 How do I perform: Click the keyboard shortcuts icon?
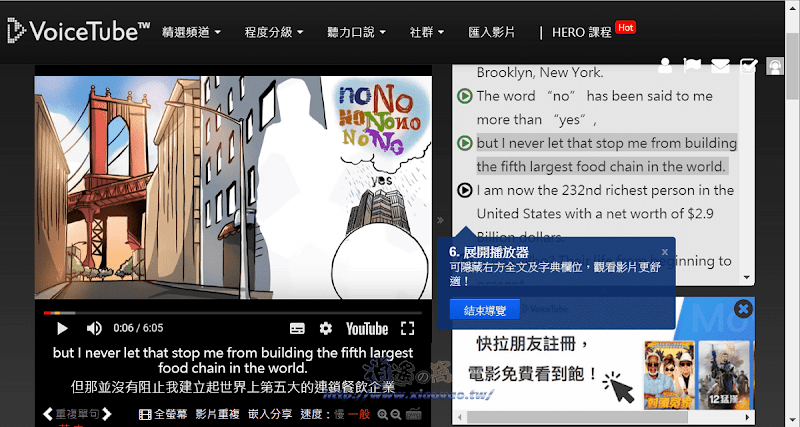coord(413,414)
